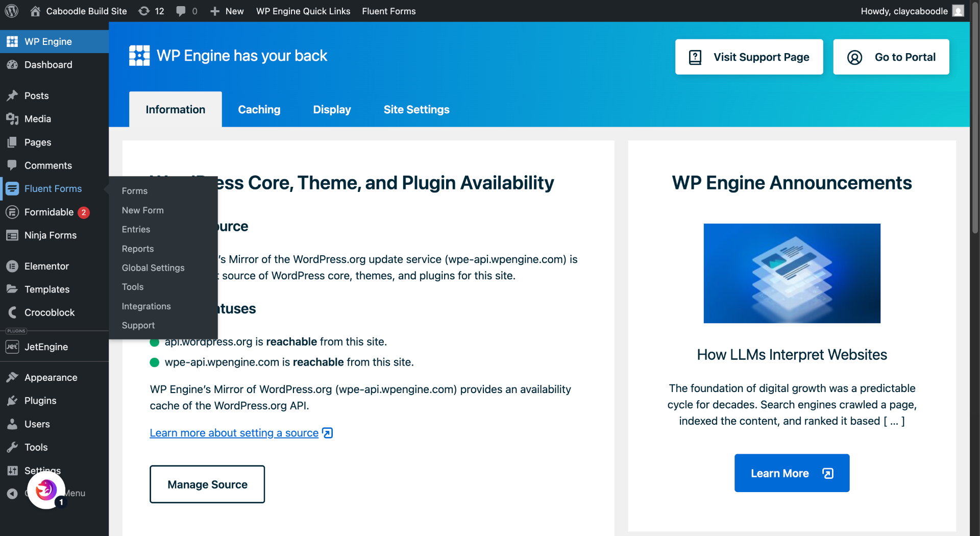This screenshot has width=980, height=536.
Task: Switch to the Information tab
Action: pyautogui.click(x=176, y=109)
